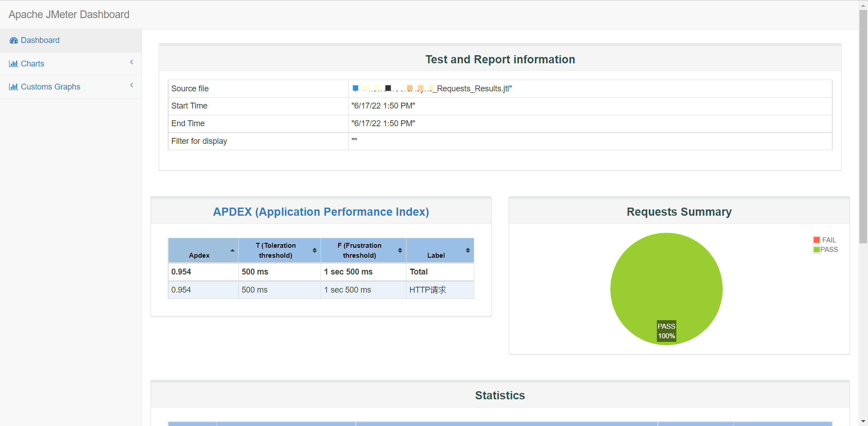Select the Filter for display row label

pos(199,141)
